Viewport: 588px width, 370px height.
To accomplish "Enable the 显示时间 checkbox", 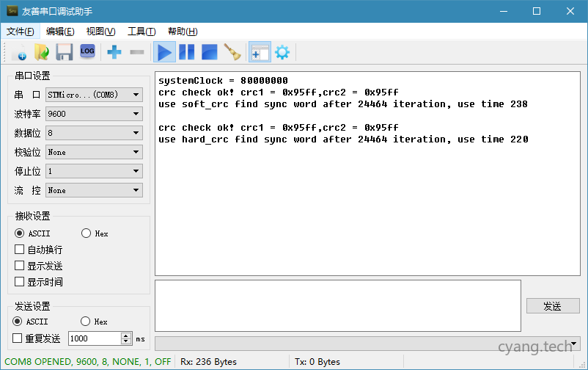I will point(20,282).
